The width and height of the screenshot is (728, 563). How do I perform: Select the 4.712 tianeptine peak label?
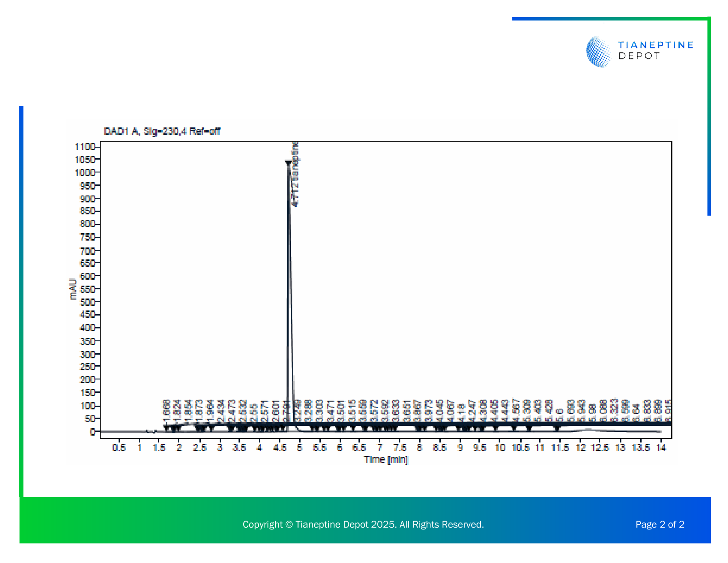[x=296, y=175]
